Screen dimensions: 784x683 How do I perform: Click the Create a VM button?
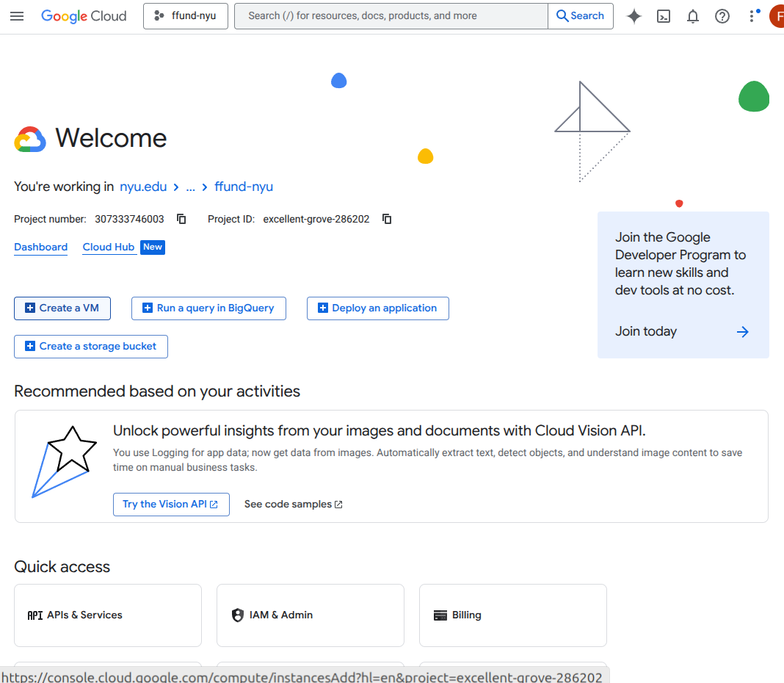[62, 308]
